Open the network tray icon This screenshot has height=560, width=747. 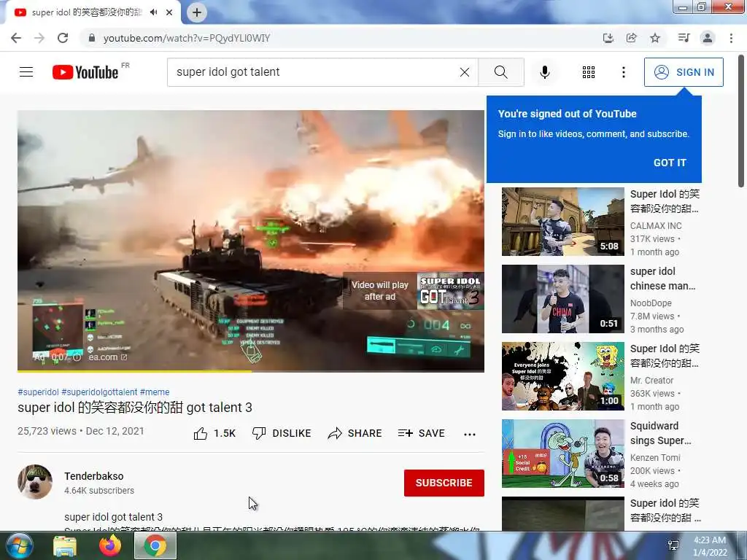click(673, 545)
